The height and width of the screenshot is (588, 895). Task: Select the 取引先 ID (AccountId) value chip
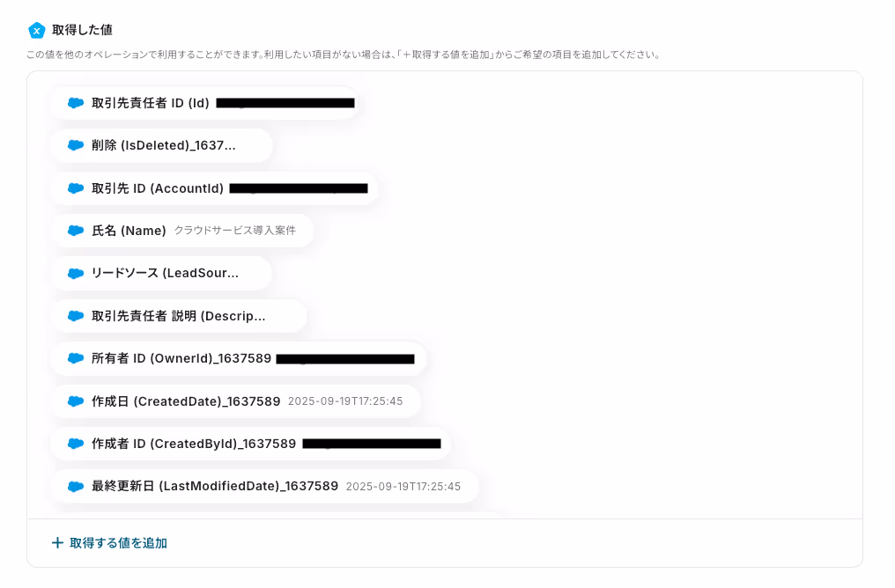[215, 188]
